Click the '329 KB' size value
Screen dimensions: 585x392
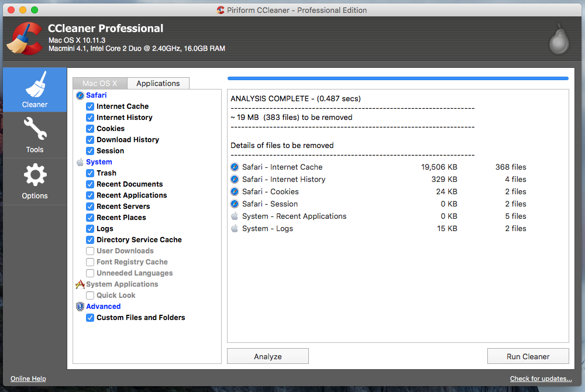pyautogui.click(x=445, y=180)
